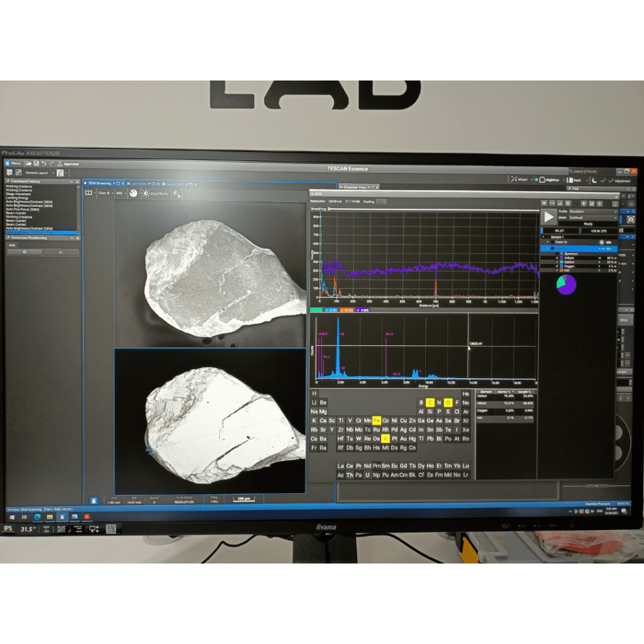644x644 pixels.
Task: Click the save icon in EDS toolbar
Action: pos(592,204)
